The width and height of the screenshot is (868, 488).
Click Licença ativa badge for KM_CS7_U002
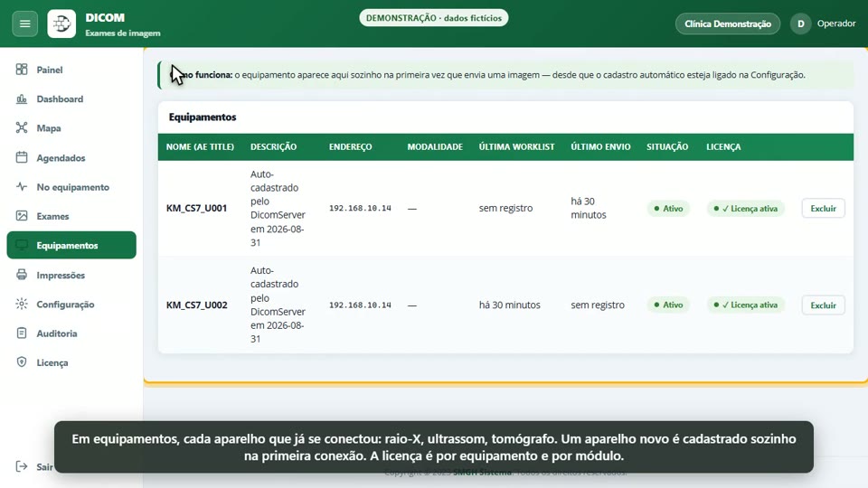(x=745, y=305)
